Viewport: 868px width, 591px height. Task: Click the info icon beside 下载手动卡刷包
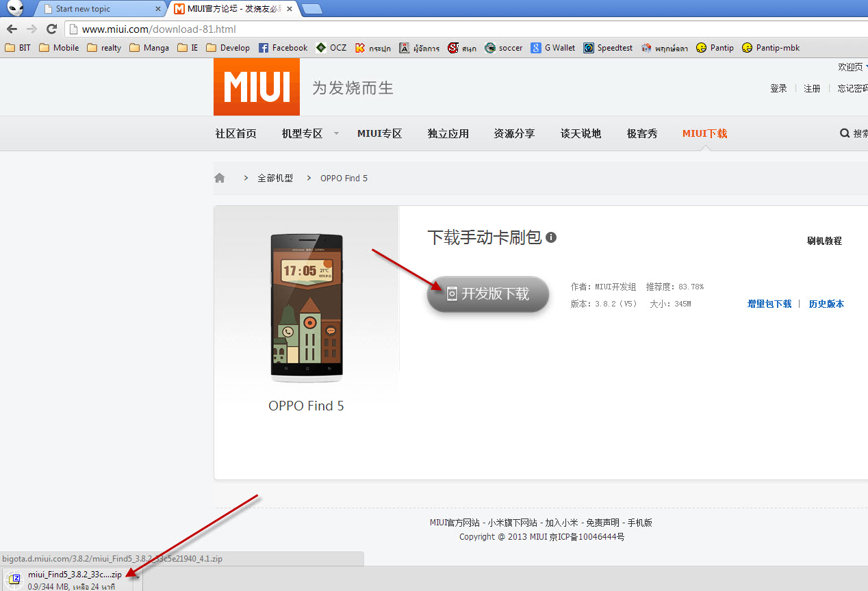(551, 237)
